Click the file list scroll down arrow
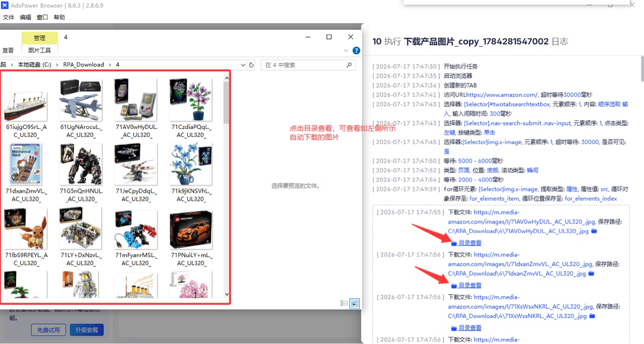The height and width of the screenshot is (344, 644). pyautogui.click(x=226, y=295)
